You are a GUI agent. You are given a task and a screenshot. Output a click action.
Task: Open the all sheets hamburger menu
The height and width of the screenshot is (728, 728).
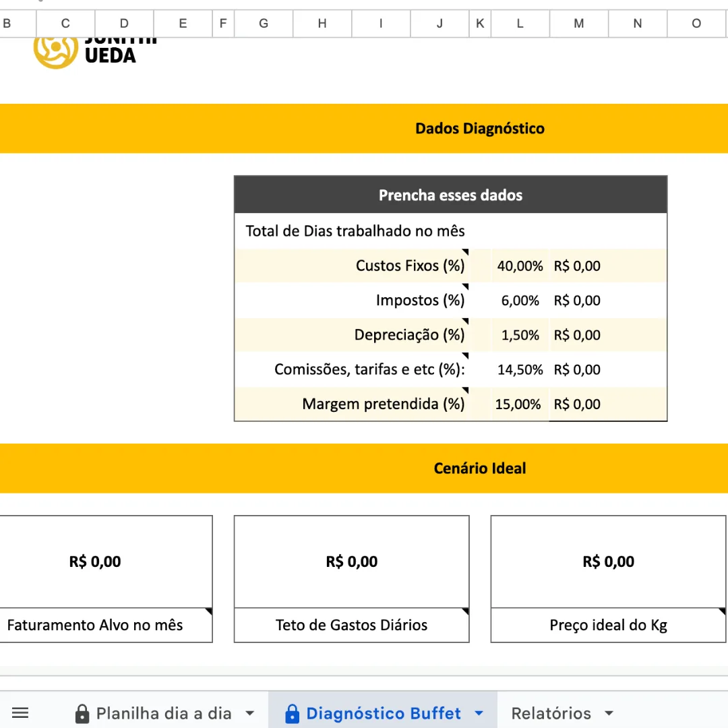point(20,712)
